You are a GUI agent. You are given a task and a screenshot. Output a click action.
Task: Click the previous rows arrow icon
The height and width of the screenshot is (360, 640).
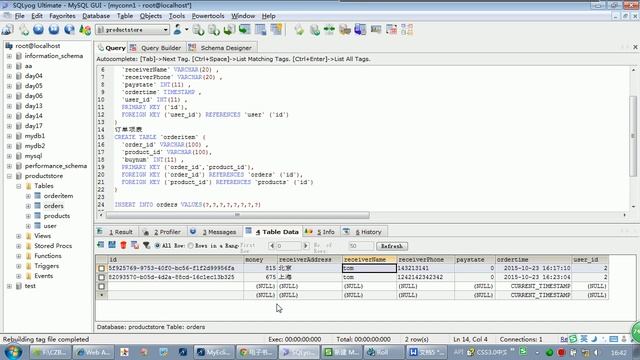point(272,246)
